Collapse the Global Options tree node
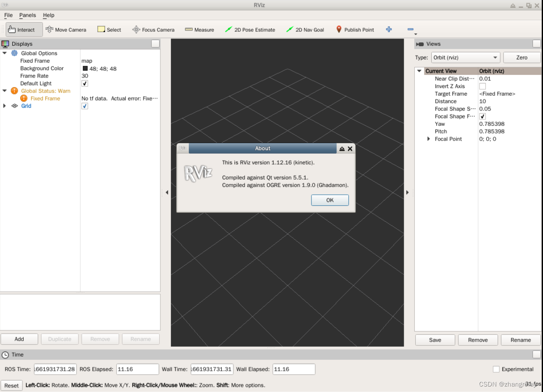Viewport: 543px width, 392px height. (x=5, y=53)
